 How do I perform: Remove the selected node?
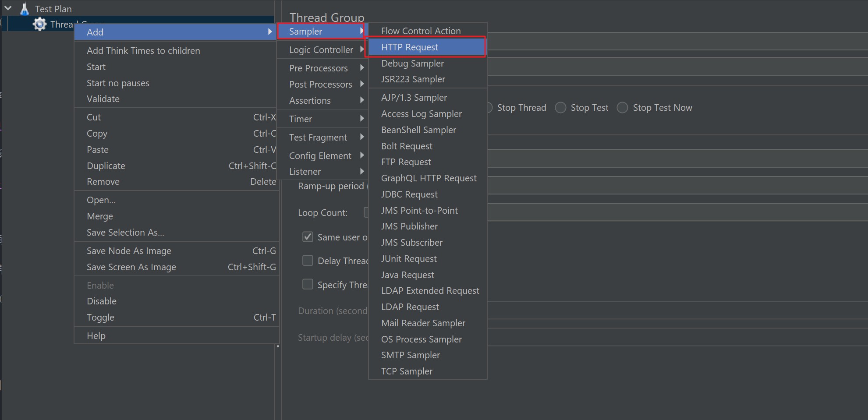point(177,181)
